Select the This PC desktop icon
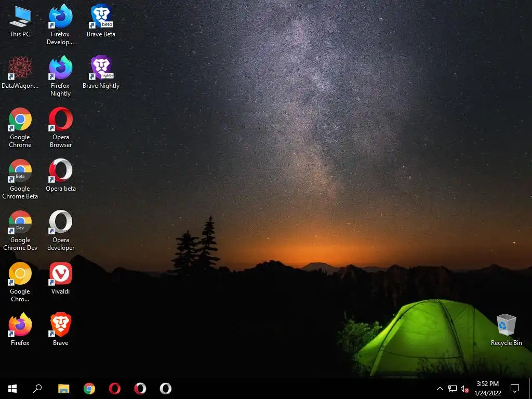 [20, 22]
